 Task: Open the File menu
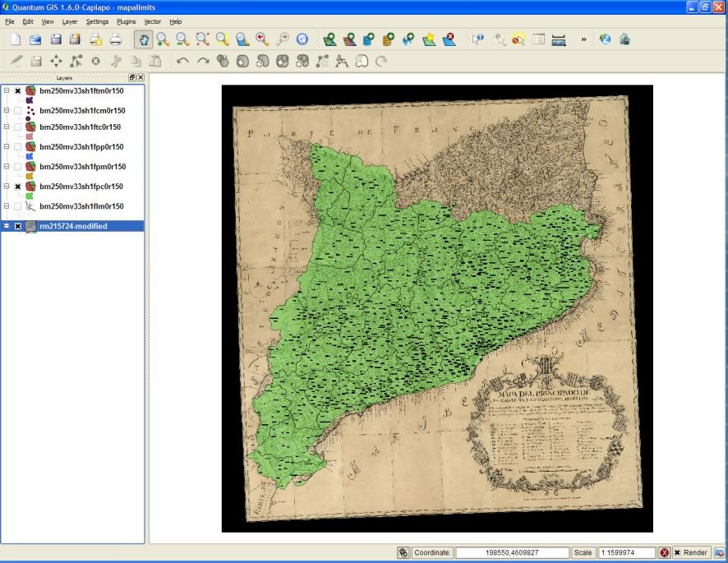10,21
